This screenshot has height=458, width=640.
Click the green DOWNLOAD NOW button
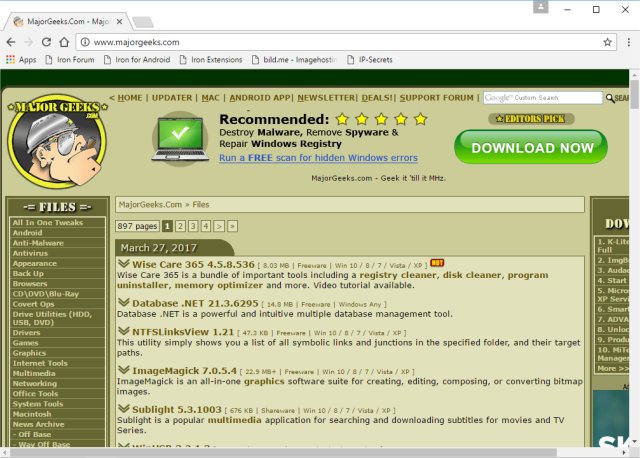coord(531,147)
